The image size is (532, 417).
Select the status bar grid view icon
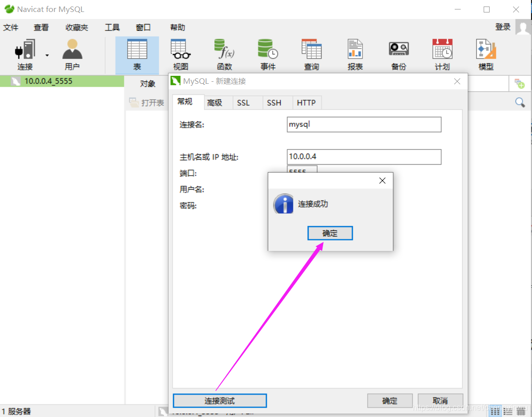521,412
